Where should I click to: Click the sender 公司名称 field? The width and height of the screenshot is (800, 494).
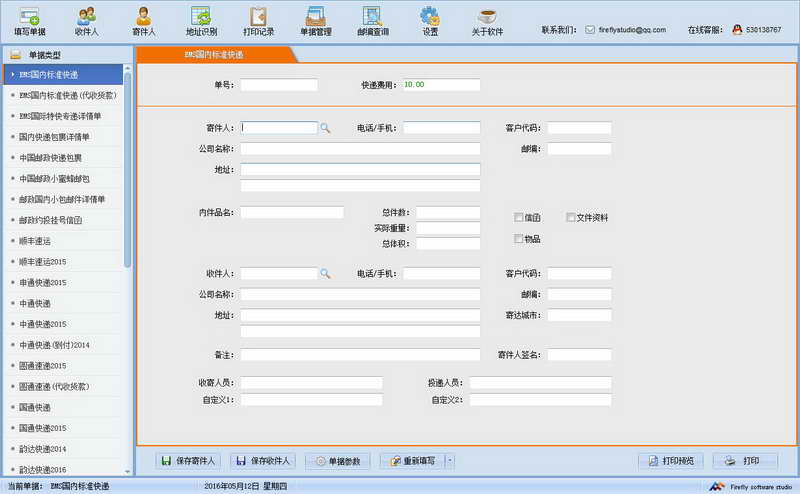point(360,149)
